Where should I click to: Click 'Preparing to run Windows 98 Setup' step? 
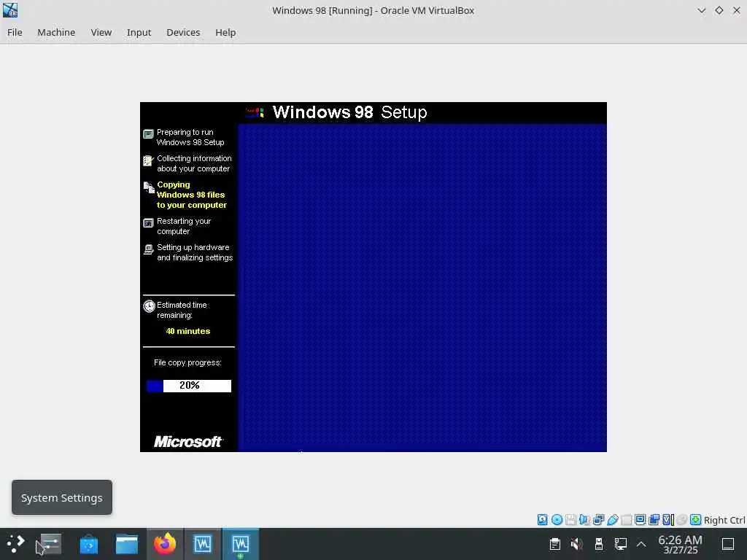tap(190, 137)
